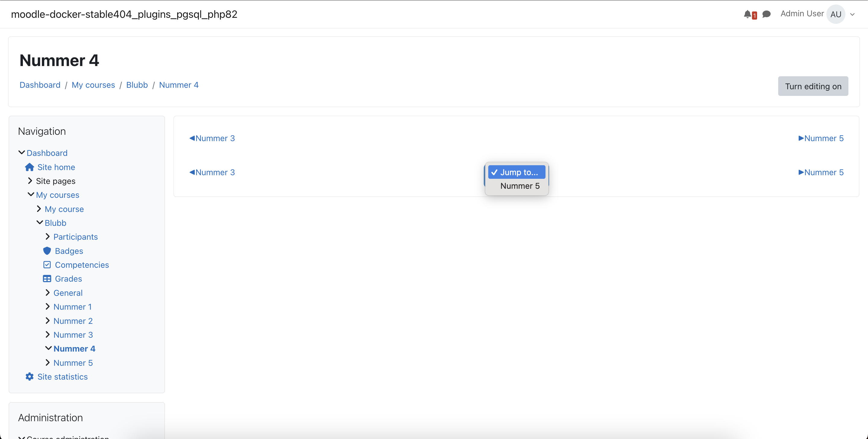Expand the Site pages node
Image resolution: width=868 pixels, height=439 pixels.
(x=30, y=181)
